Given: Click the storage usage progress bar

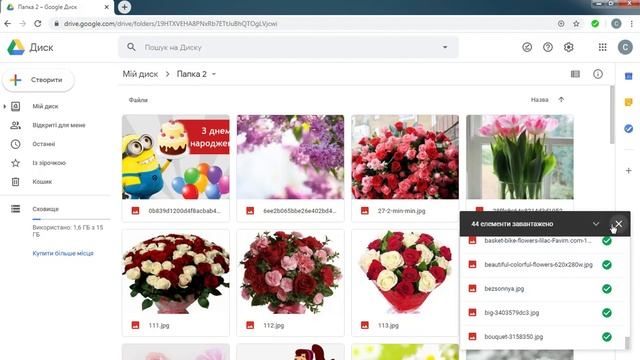Looking at the screenshot, I should (x=71, y=219).
